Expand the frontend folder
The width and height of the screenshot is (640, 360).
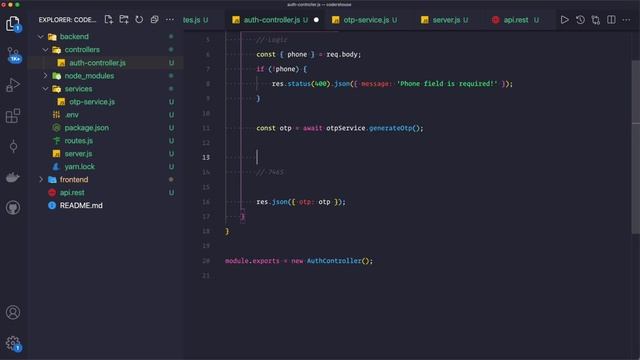coord(41,180)
